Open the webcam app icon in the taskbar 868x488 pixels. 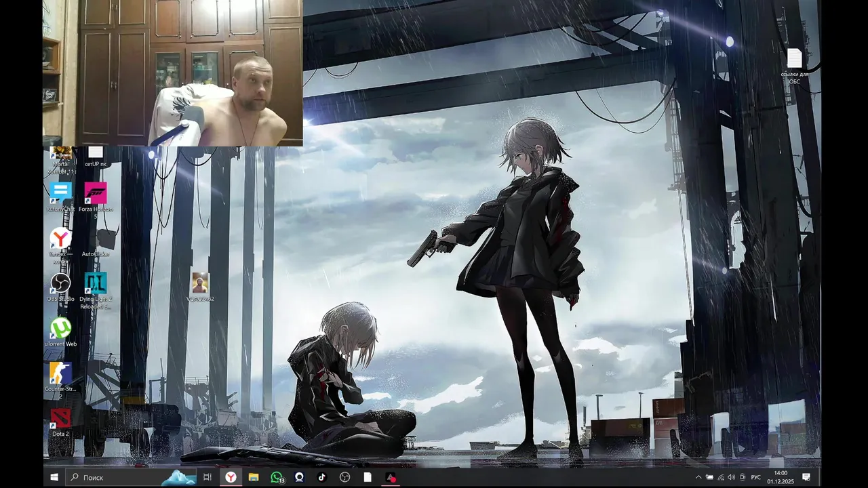point(299,477)
